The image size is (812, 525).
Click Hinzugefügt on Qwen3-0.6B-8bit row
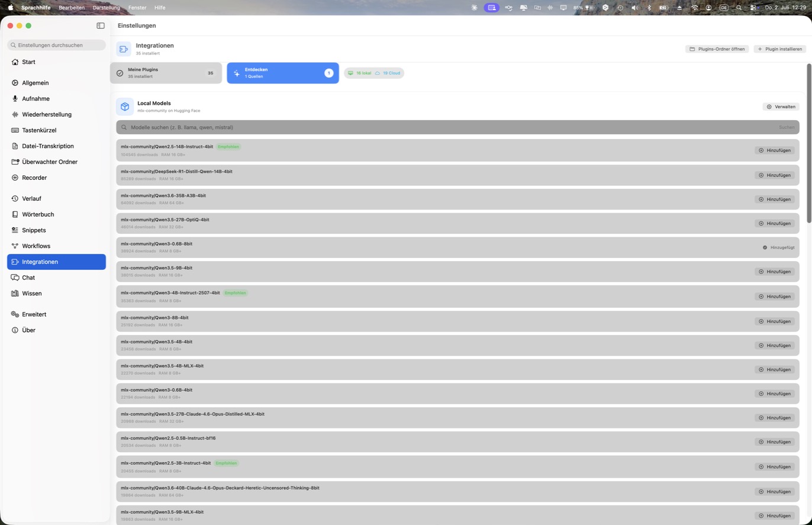click(x=778, y=247)
